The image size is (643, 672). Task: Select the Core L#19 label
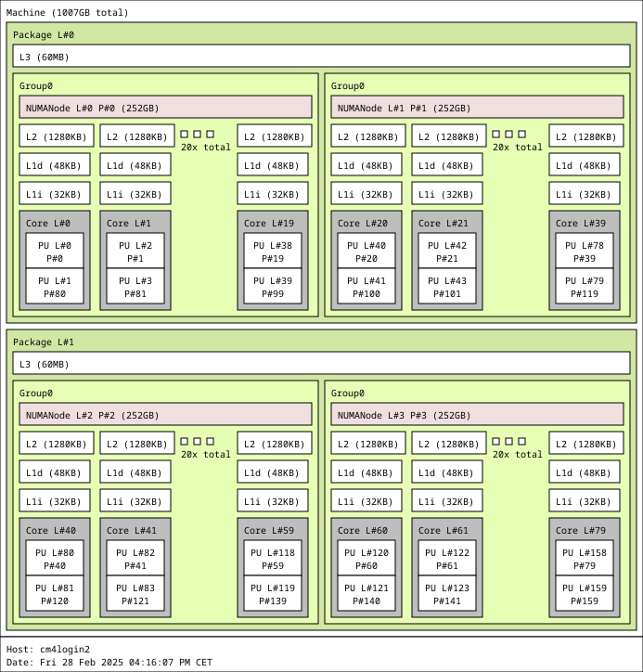click(x=265, y=224)
